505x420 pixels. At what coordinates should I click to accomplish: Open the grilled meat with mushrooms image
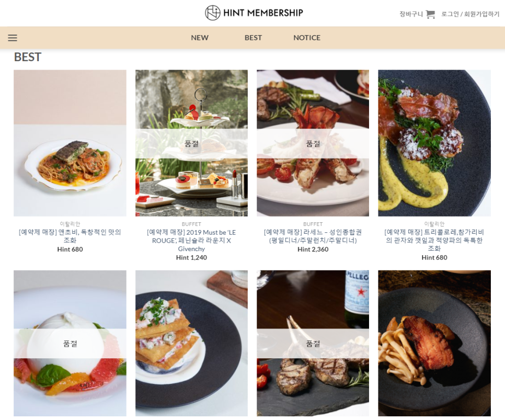tap(434, 343)
